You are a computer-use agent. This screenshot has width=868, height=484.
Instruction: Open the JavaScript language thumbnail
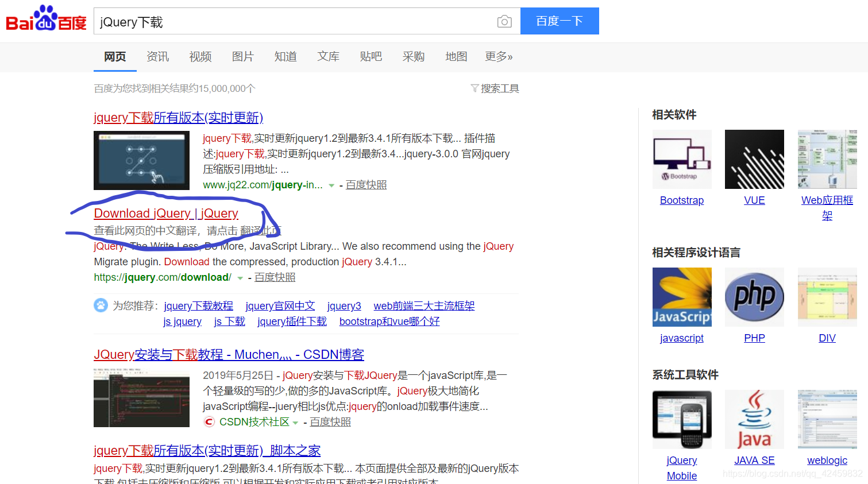pos(682,297)
